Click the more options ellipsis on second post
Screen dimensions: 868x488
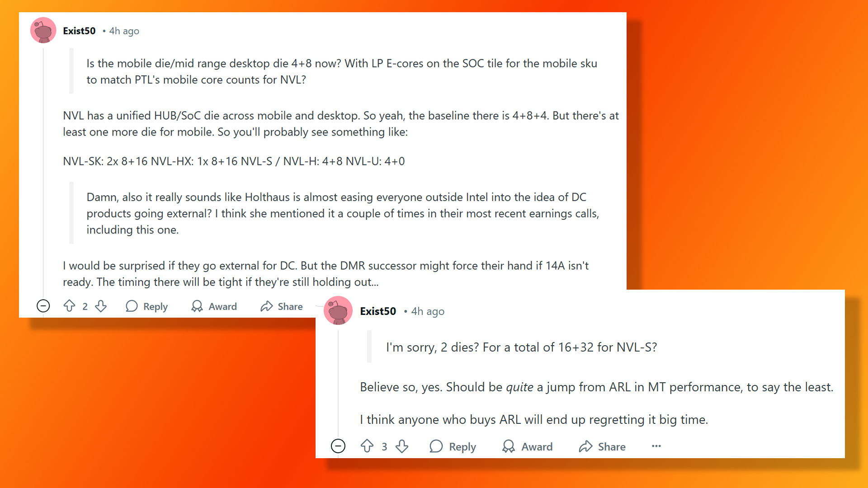pyautogui.click(x=656, y=446)
